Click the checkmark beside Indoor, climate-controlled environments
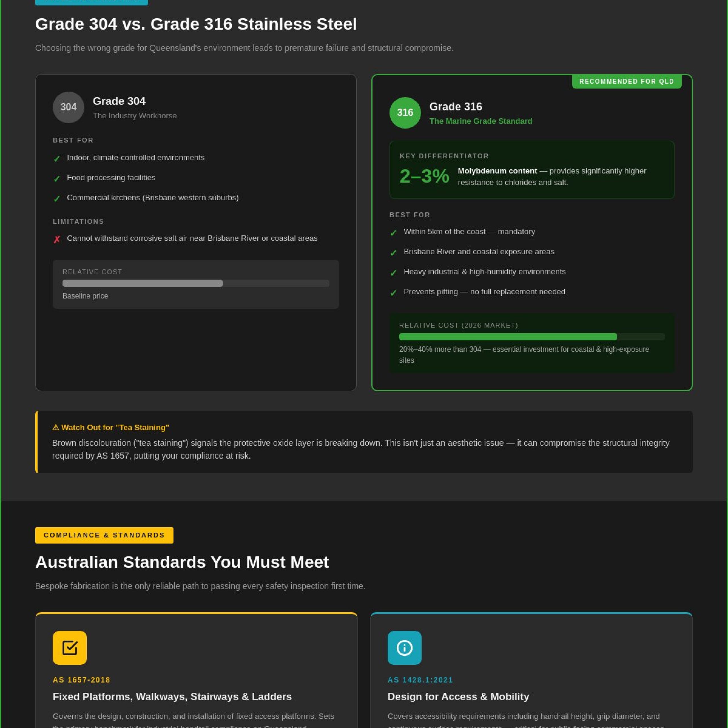The width and height of the screenshot is (728, 728). [57, 159]
